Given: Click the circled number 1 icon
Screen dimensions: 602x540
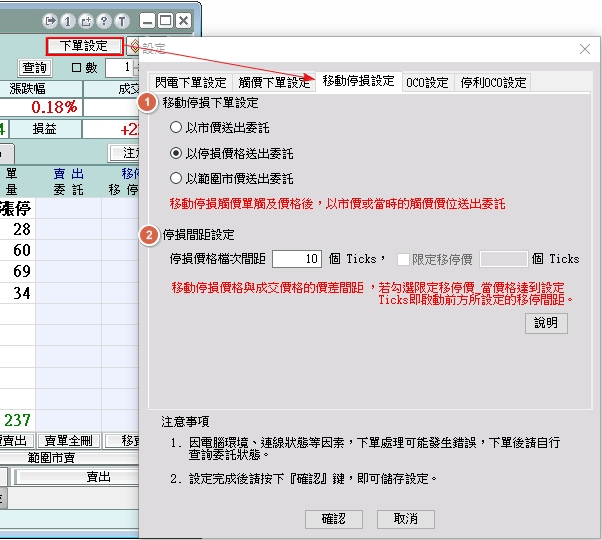Looking at the screenshot, I should click(x=68, y=20).
